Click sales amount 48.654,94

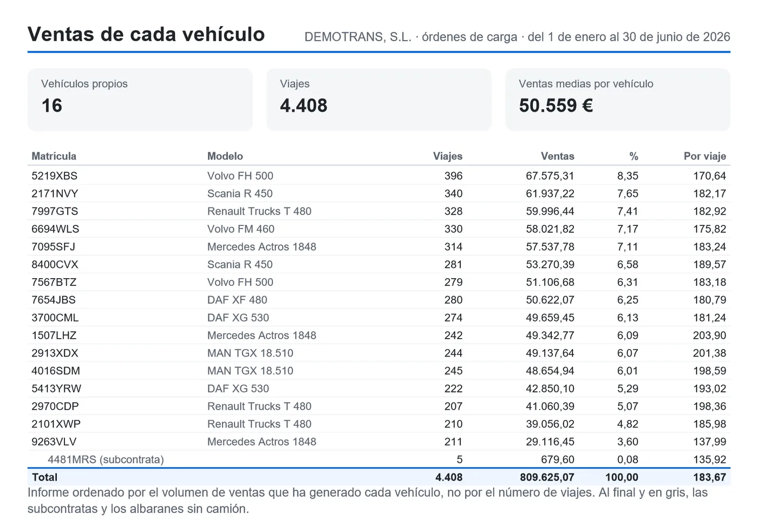[x=550, y=371]
